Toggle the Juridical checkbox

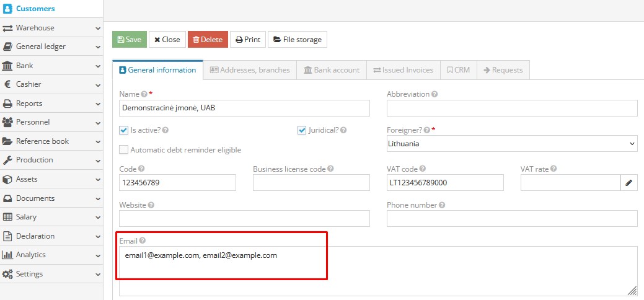coord(302,130)
